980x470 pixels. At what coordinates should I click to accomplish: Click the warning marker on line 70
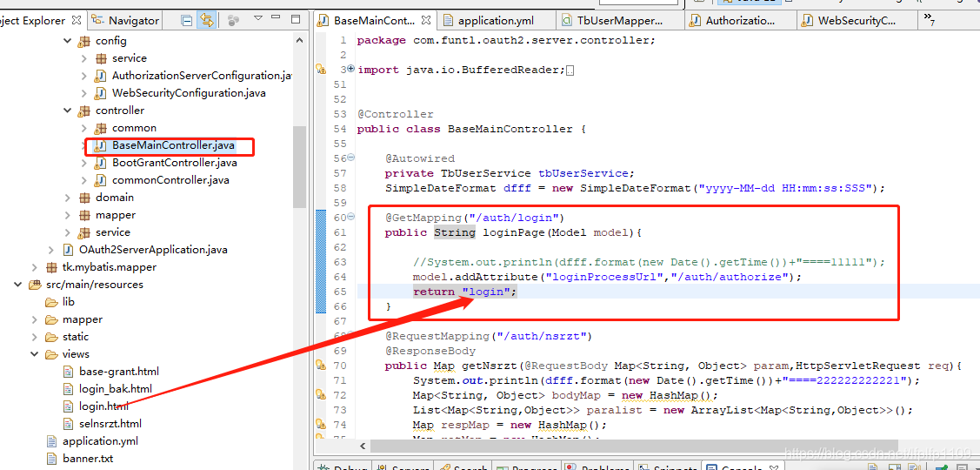click(321, 366)
